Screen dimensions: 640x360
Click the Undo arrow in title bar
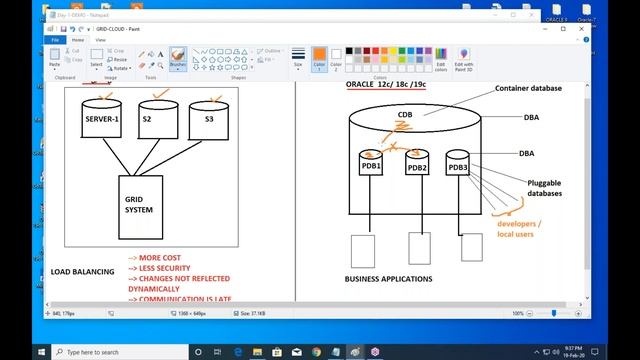pyautogui.click(x=72, y=29)
